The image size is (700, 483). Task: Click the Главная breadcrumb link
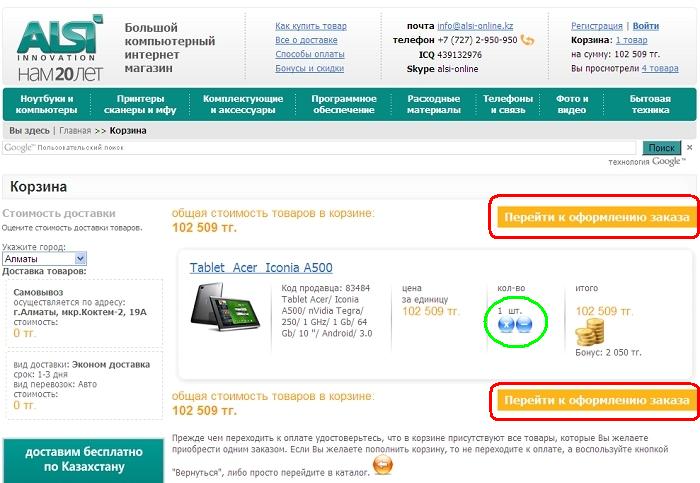pos(75,131)
